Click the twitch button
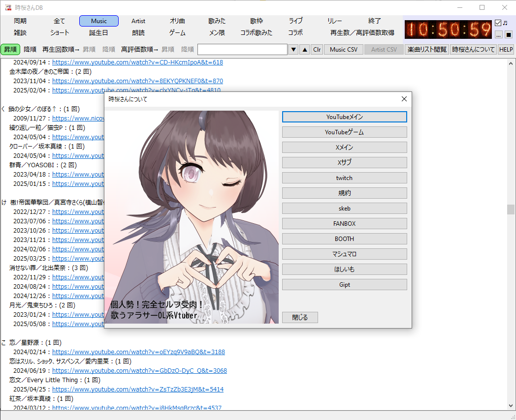516x420 pixels. (345, 178)
